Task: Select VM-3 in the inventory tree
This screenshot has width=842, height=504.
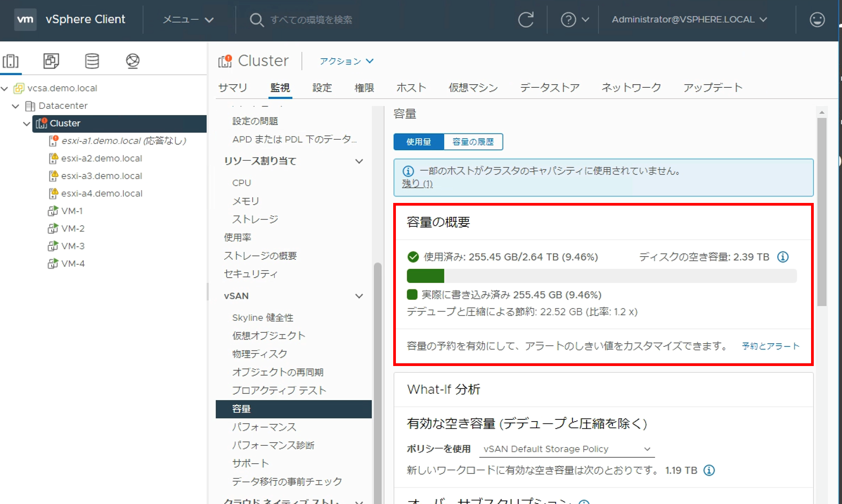Action: pyautogui.click(x=73, y=246)
